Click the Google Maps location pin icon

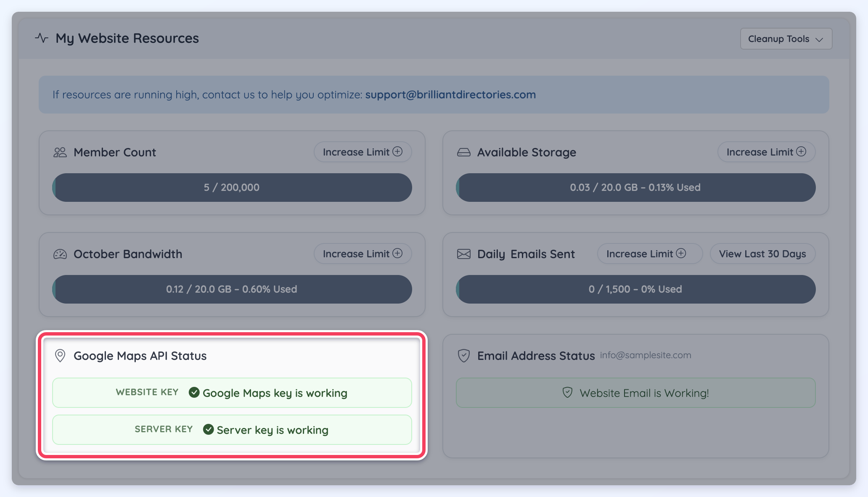(x=60, y=356)
